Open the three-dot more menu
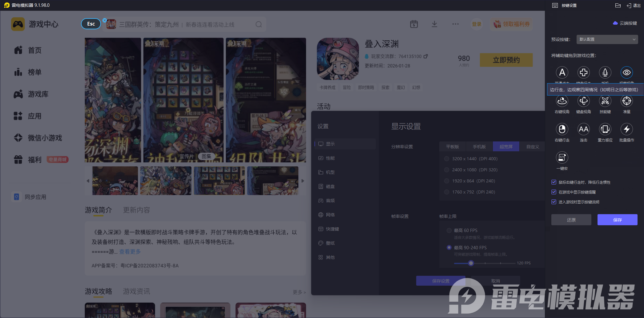The height and width of the screenshot is (318, 644). pyautogui.click(x=456, y=24)
